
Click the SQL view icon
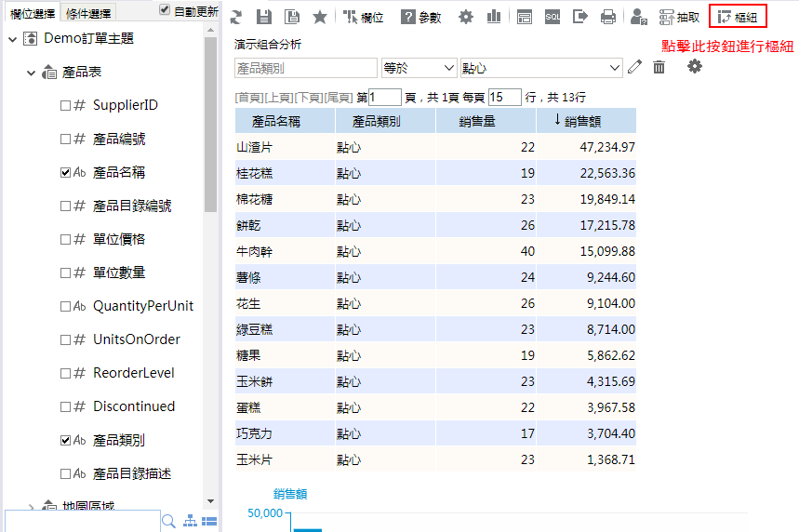pos(553,17)
